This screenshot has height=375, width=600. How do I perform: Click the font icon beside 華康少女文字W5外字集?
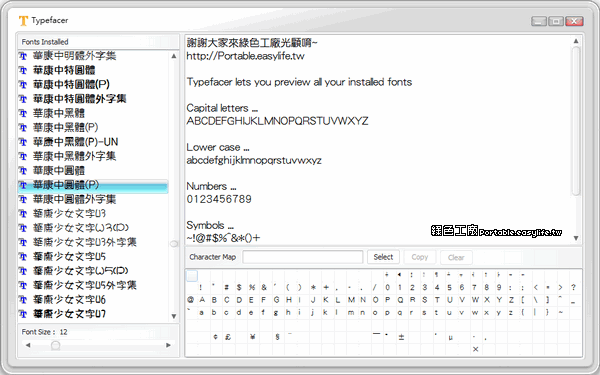(x=23, y=285)
